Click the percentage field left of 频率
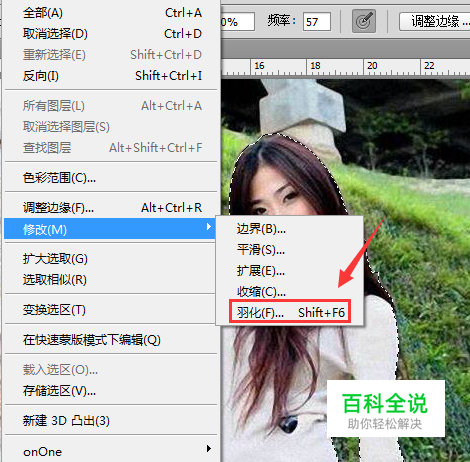470x462 pixels. click(x=238, y=22)
